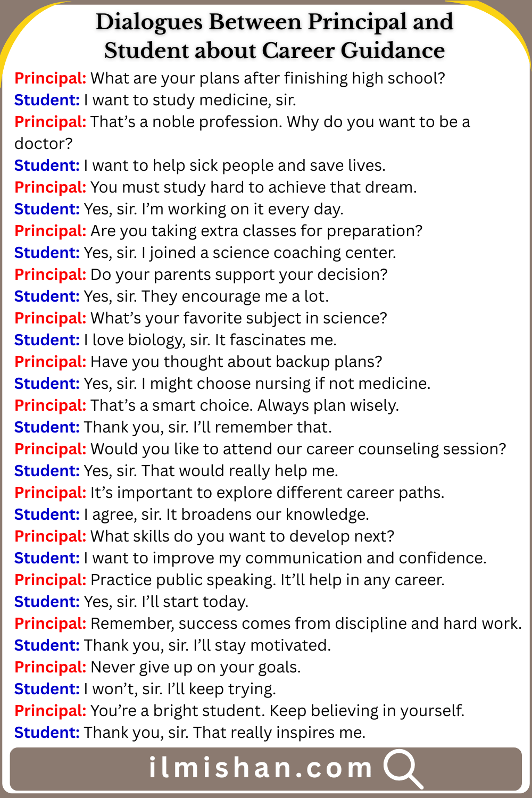Click the title 'Dialogues Between Principal and Student'

click(274, 36)
